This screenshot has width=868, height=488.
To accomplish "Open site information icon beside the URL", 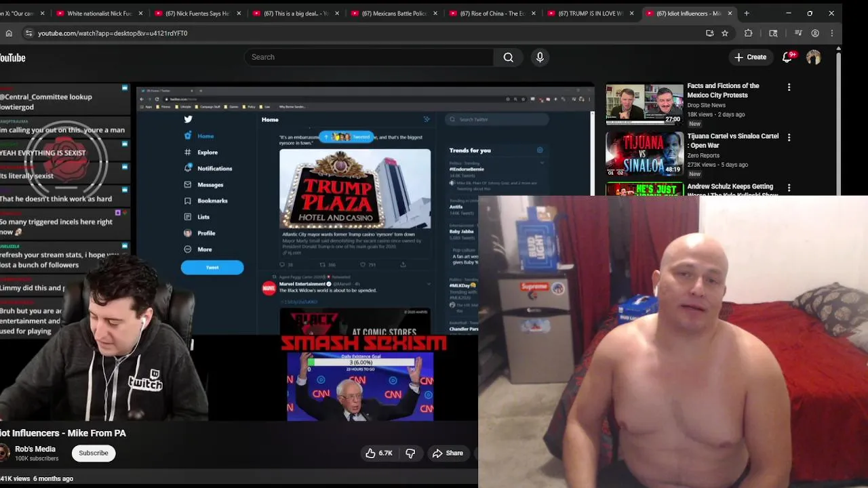I will tap(28, 33).
